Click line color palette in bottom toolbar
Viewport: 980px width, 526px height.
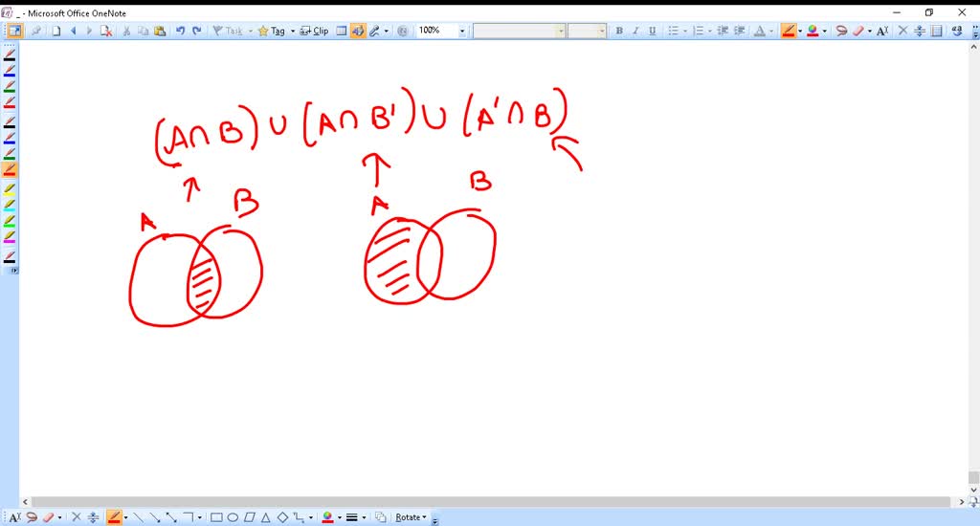pos(327,517)
